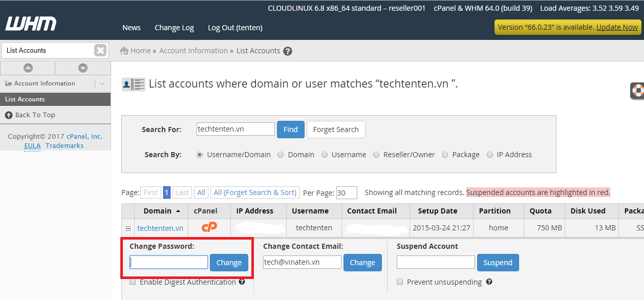This screenshot has height=300, width=644.
Task: Open the News menu
Action: click(132, 28)
